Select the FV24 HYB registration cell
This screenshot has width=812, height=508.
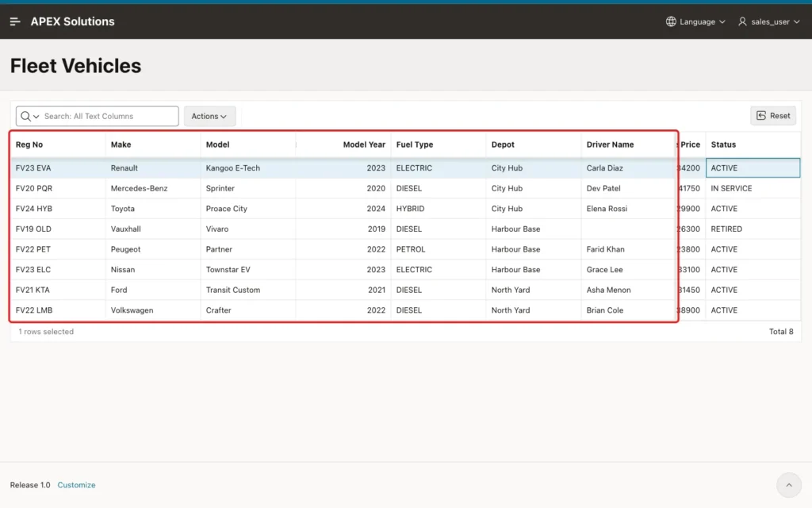click(x=57, y=209)
